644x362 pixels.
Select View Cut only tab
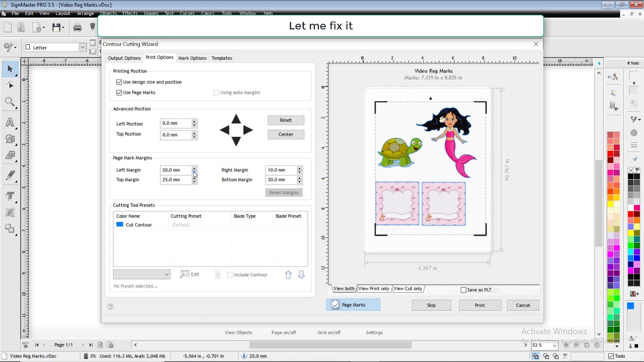(x=408, y=289)
